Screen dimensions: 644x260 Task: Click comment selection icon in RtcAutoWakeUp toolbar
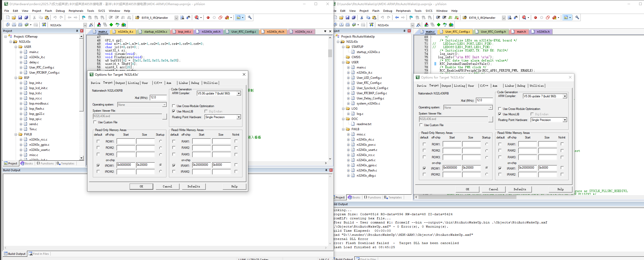coord(450,18)
